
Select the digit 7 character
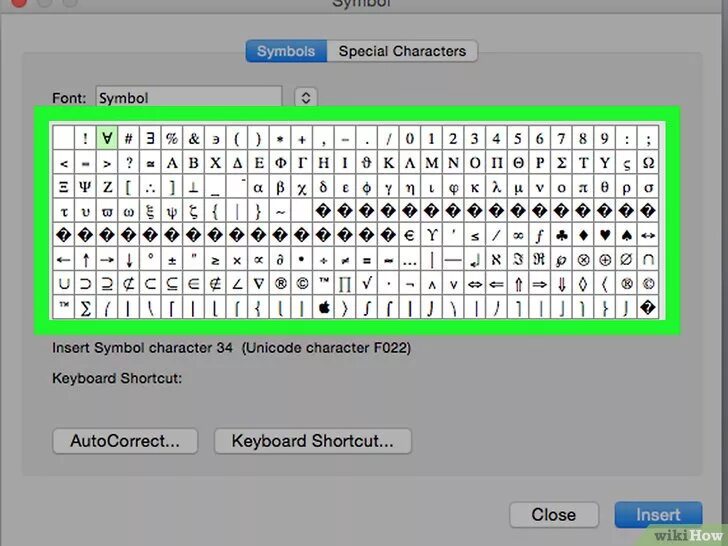(x=561, y=138)
